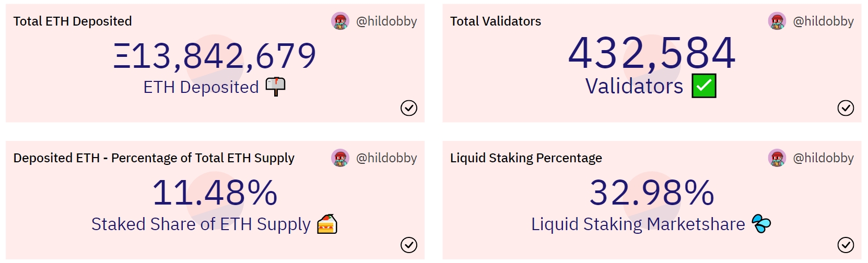
Task: Click the 432,584 validators counter value
Action: point(652,53)
